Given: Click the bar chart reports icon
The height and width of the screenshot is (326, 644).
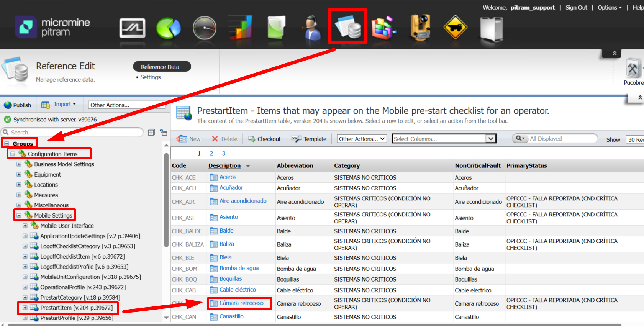Looking at the screenshot, I should [240, 28].
